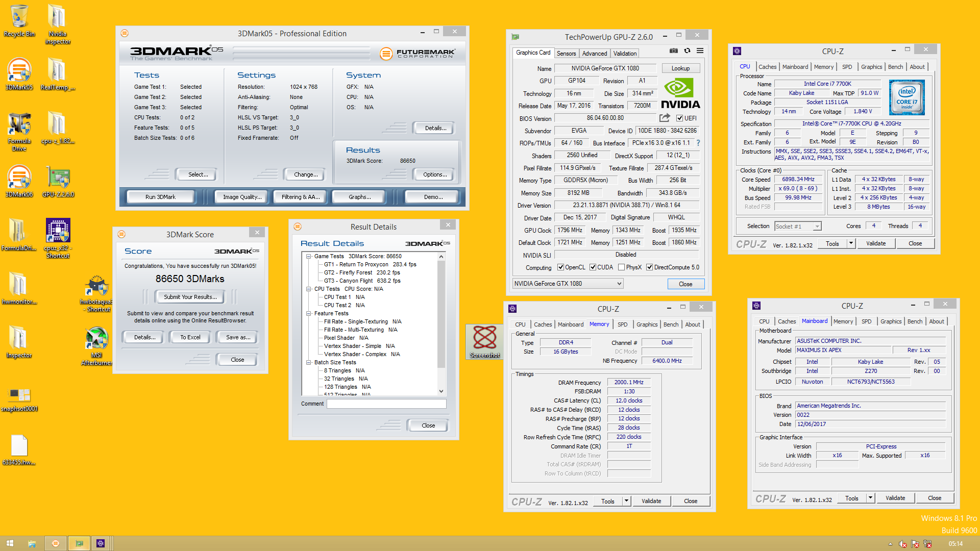
Task: Select the RealTemp folder on desktop
Action: pos(57,74)
